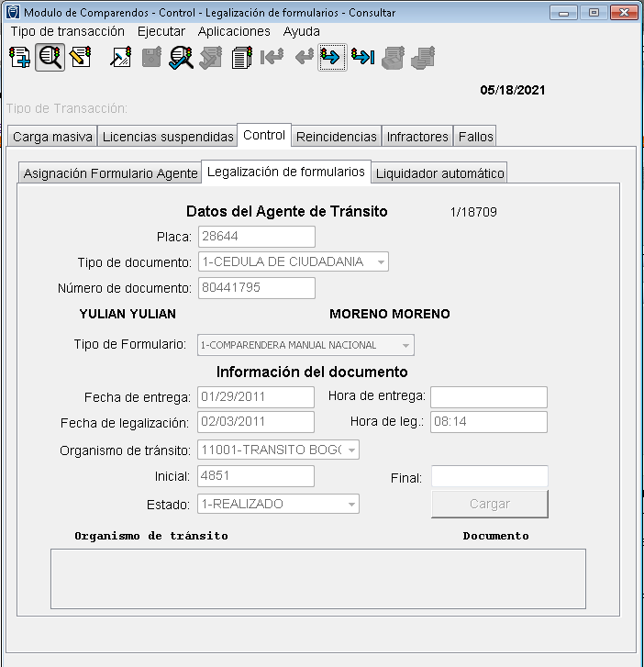Screen dimensions: 644x667
Task: Click the document list toolbar icon
Action: [242, 58]
